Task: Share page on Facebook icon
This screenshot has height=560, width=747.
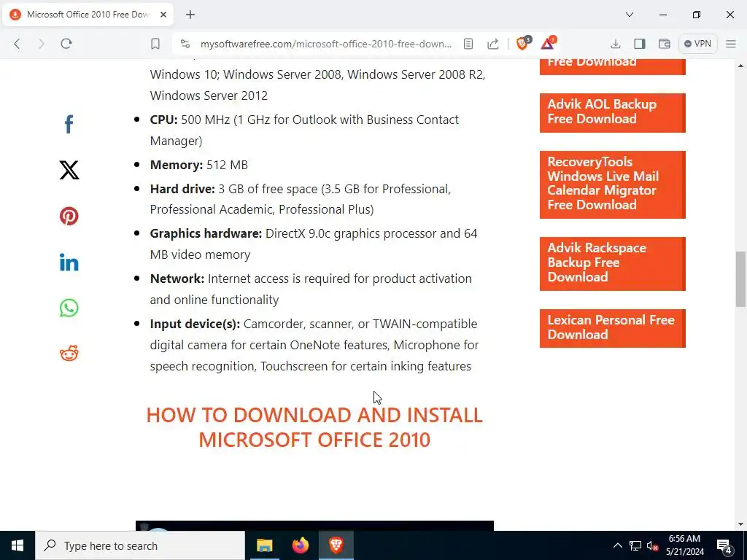Action: click(69, 124)
